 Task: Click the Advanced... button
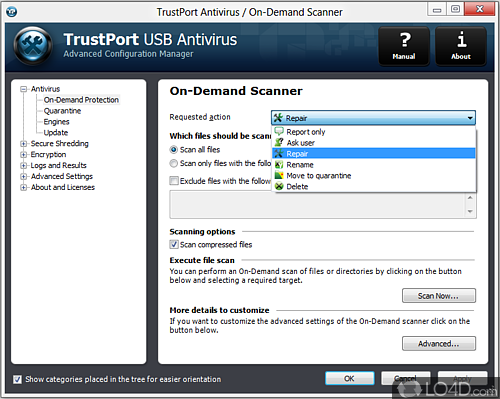click(439, 343)
